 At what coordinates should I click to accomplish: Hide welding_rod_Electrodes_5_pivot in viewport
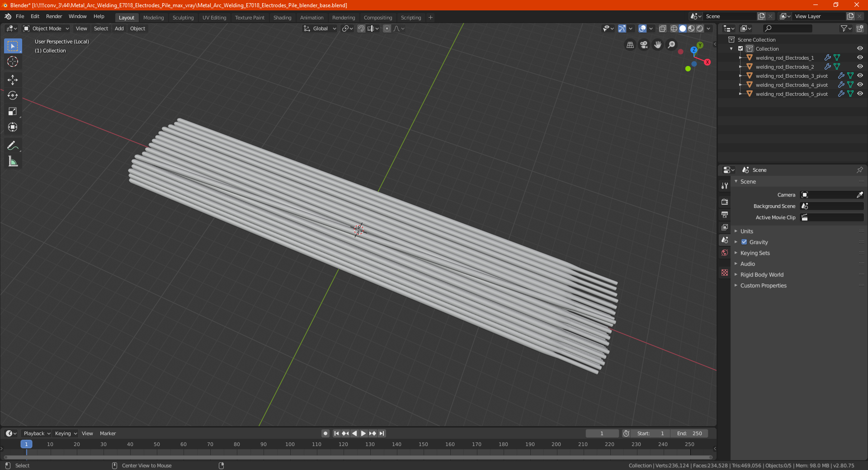[x=860, y=94]
